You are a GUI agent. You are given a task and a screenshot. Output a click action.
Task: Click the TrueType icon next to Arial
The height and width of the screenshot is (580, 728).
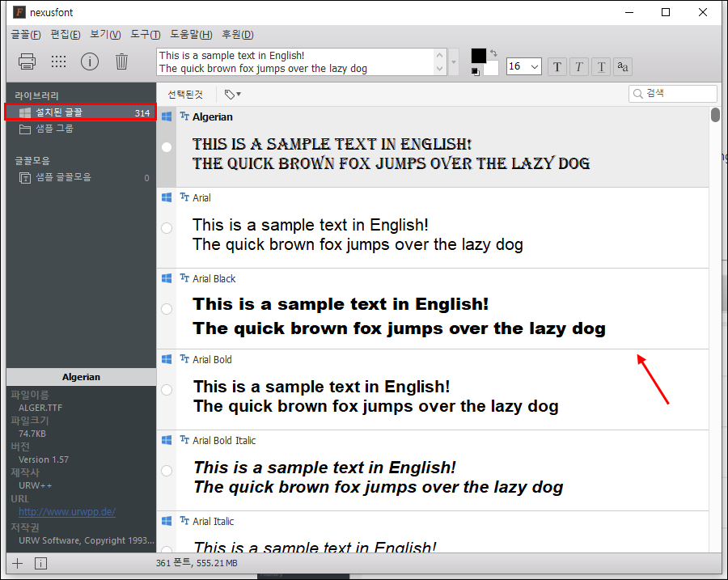click(184, 197)
